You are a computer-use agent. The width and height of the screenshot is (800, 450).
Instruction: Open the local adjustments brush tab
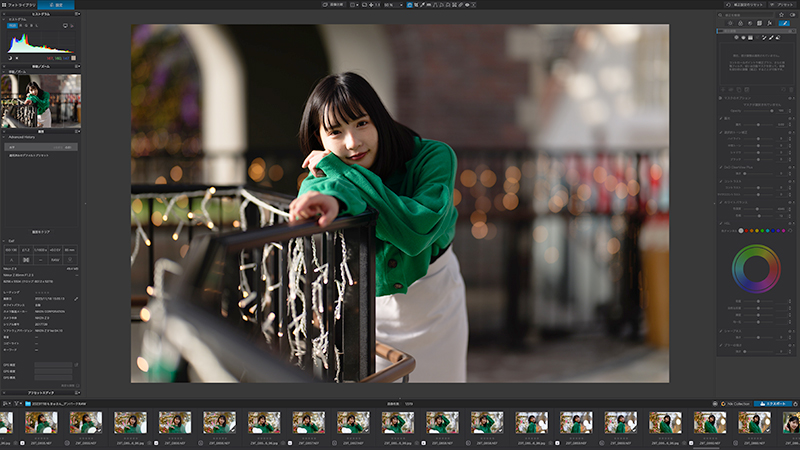[x=784, y=23]
